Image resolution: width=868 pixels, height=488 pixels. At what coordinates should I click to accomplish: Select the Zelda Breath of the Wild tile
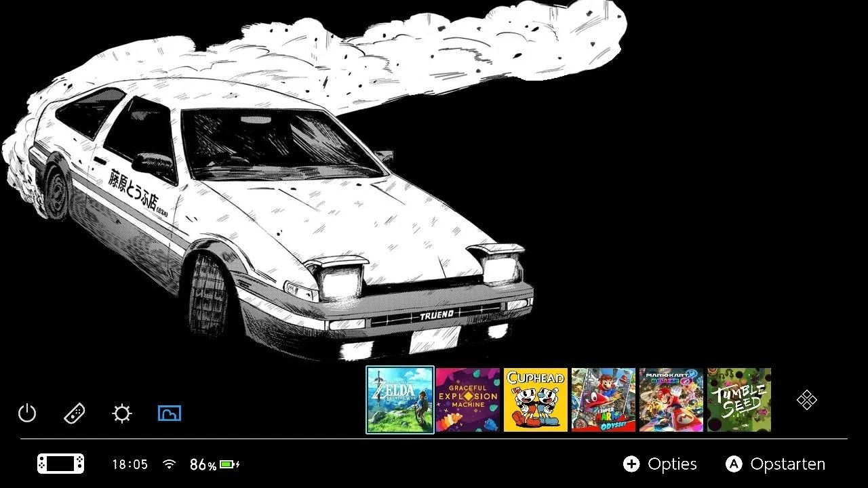[400, 400]
